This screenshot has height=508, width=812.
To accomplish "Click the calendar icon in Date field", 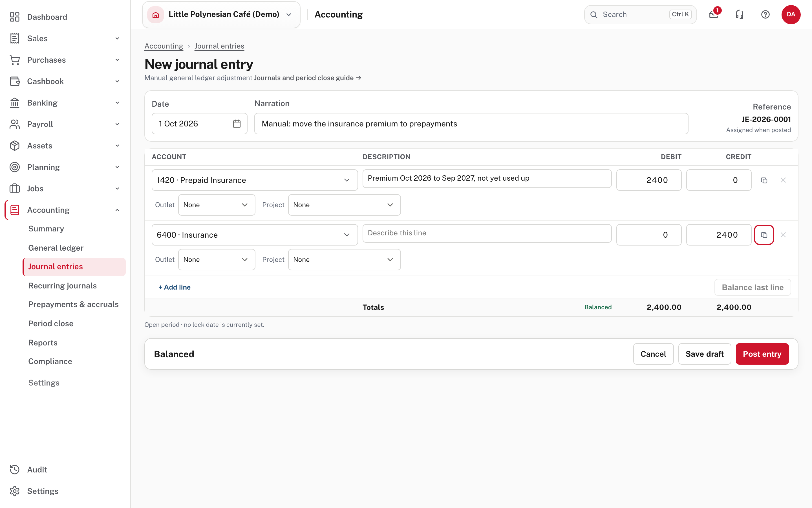I will 237,124.
